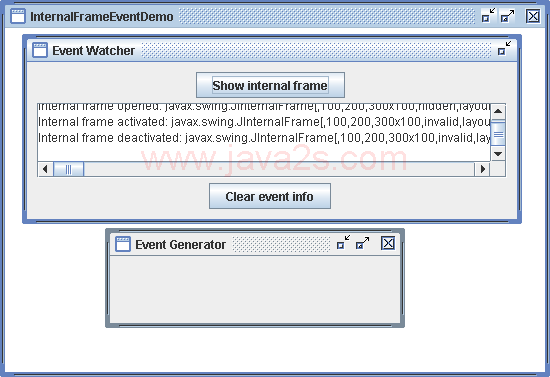This screenshot has width=550, height=377.
Task: Click the vertical scrollbar up arrow
Action: tap(498, 112)
